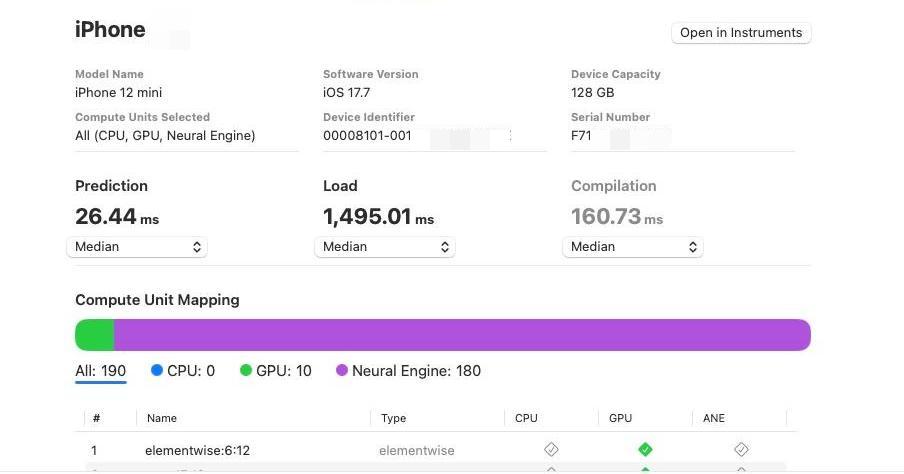Click the Type column header
Viewport: 904px width, 474px height.
[393, 418]
